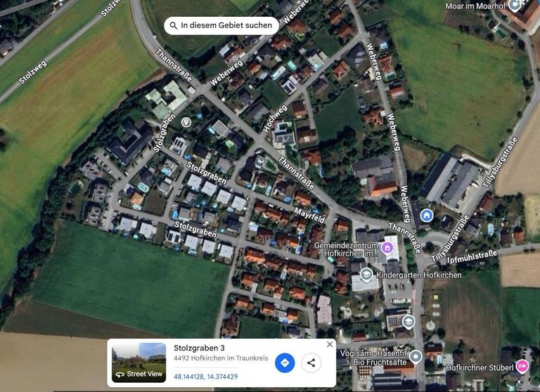The height and width of the screenshot is (392, 540).
Task: Open the Street View thumbnail
Action: (139, 362)
